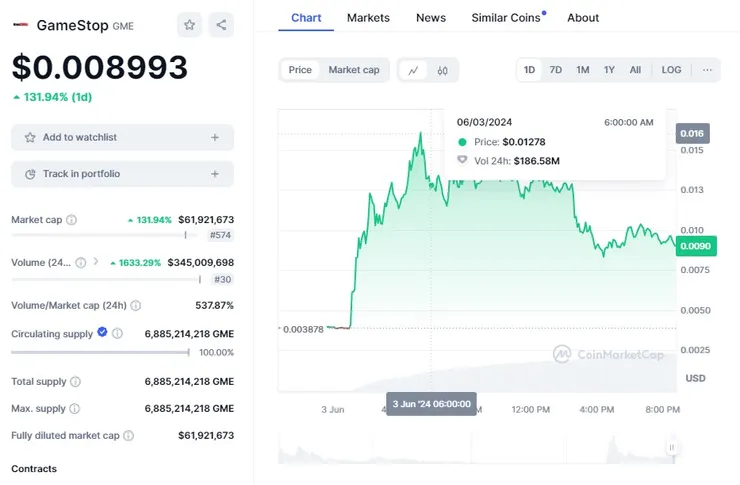The image size is (740, 485).
Task: Enable LOG scale on the chart
Action: 671,70
